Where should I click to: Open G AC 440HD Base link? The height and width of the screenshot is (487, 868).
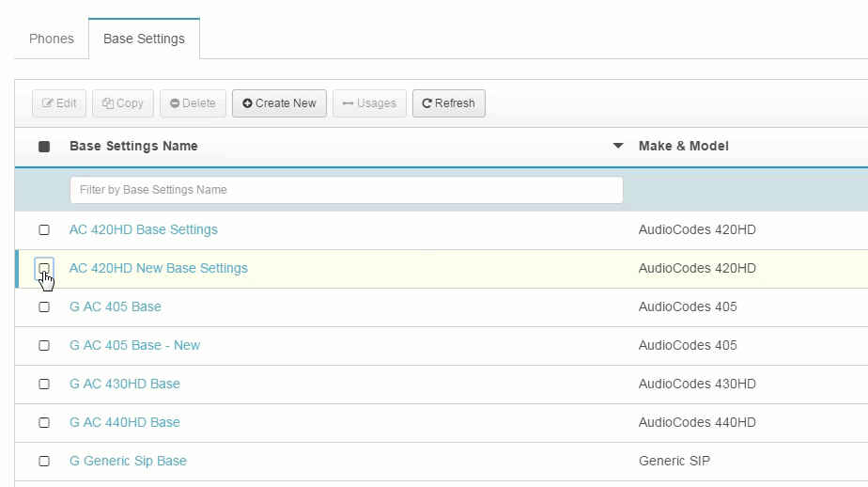125,423
